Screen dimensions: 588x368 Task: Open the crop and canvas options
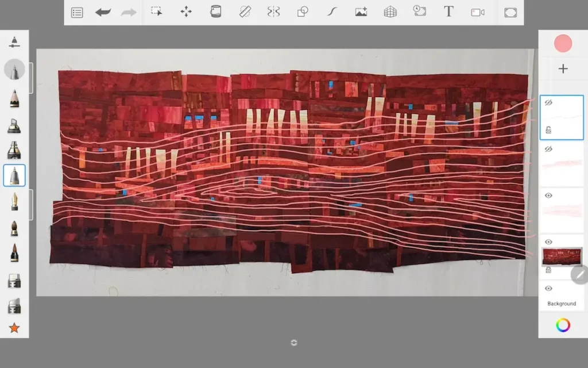point(510,11)
